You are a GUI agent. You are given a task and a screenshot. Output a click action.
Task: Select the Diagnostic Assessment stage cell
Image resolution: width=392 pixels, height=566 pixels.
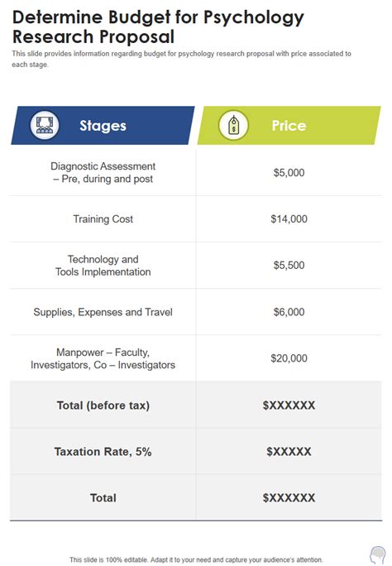point(103,173)
